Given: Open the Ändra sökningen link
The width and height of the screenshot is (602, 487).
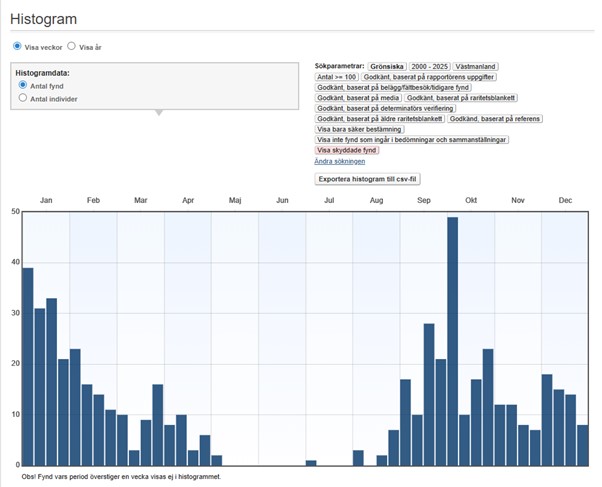Looking at the screenshot, I should (x=340, y=161).
